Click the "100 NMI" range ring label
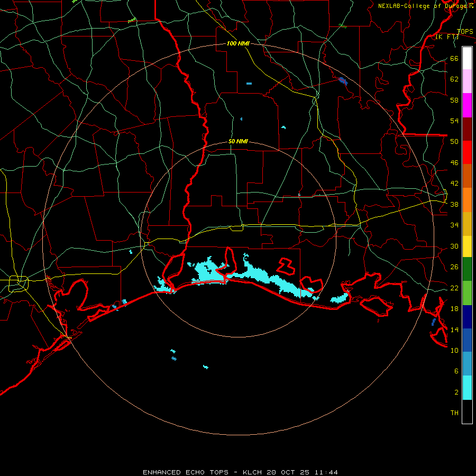Image resolution: width=476 pixels, height=476 pixels. point(238,44)
